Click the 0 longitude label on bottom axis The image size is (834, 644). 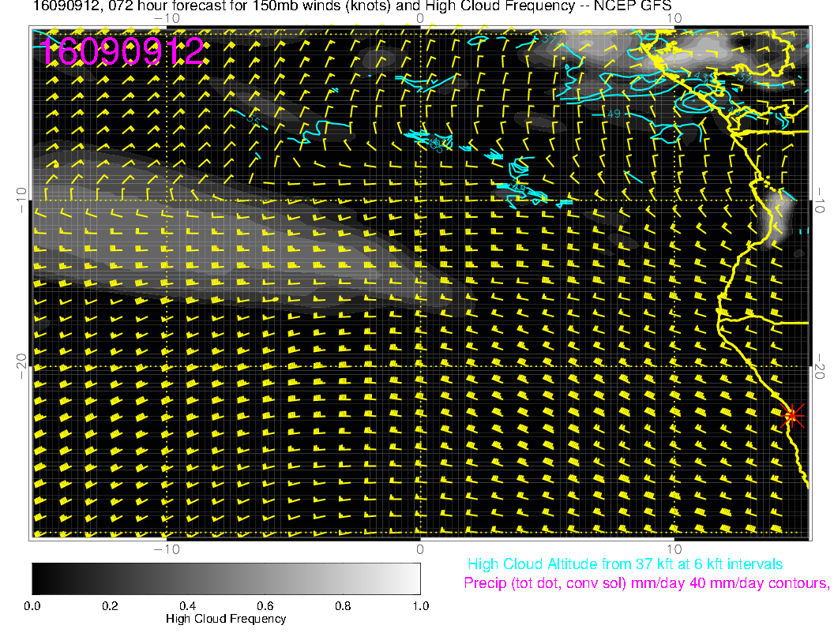[420, 548]
